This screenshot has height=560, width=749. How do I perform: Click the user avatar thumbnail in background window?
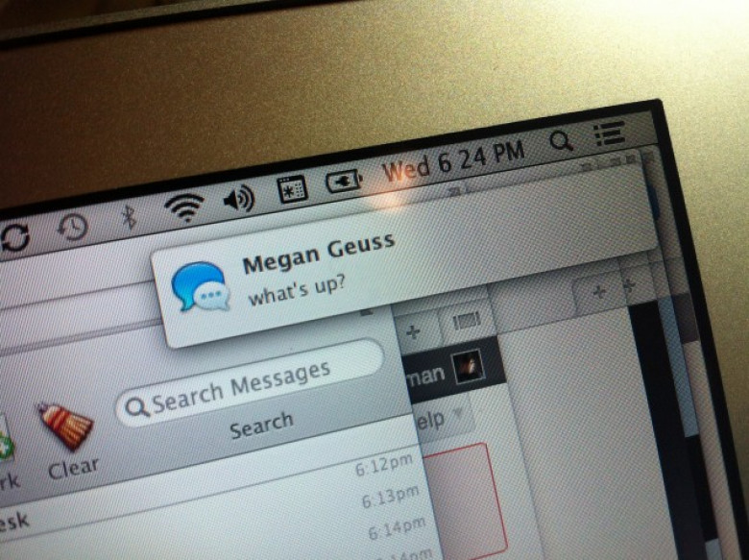coord(469,367)
